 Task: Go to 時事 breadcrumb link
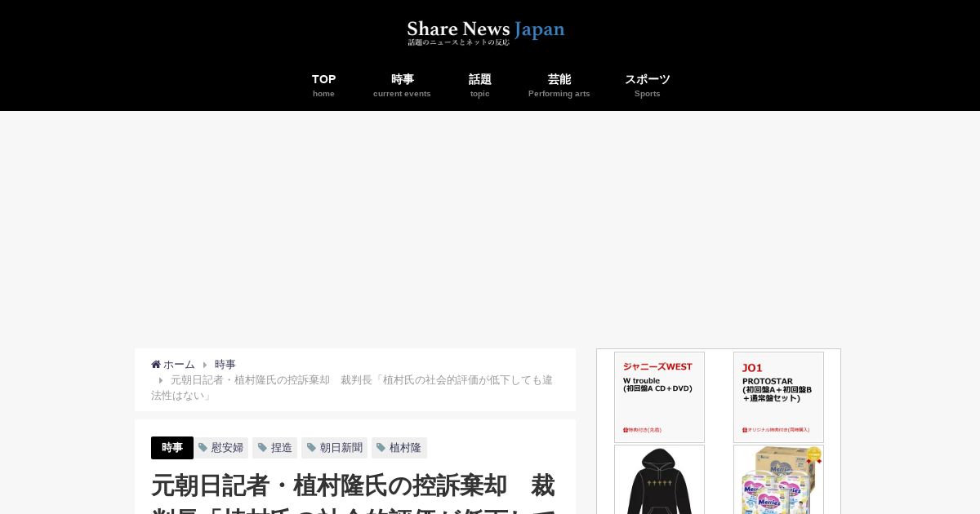225,365
